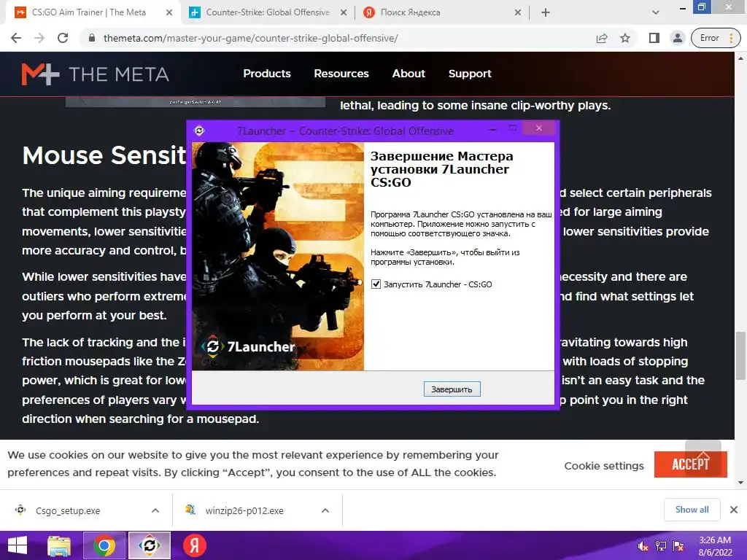Click the Error button in Chrome toolbar
The image size is (747, 560).
point(716,38)
